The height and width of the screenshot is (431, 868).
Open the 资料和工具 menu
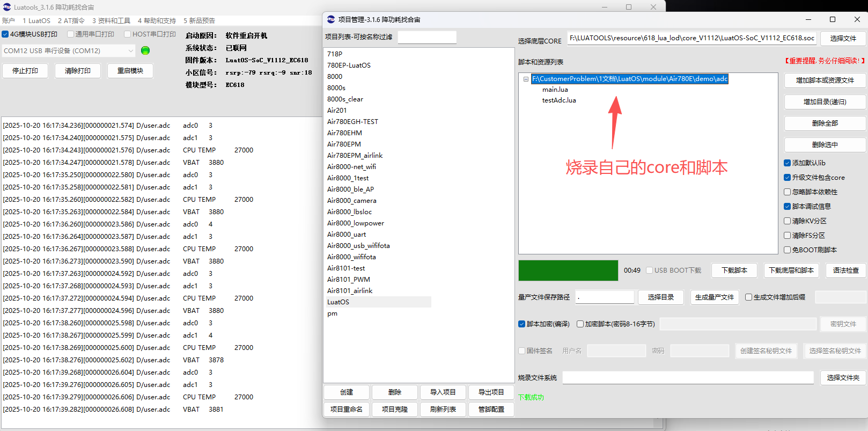(x=111, y=21)
